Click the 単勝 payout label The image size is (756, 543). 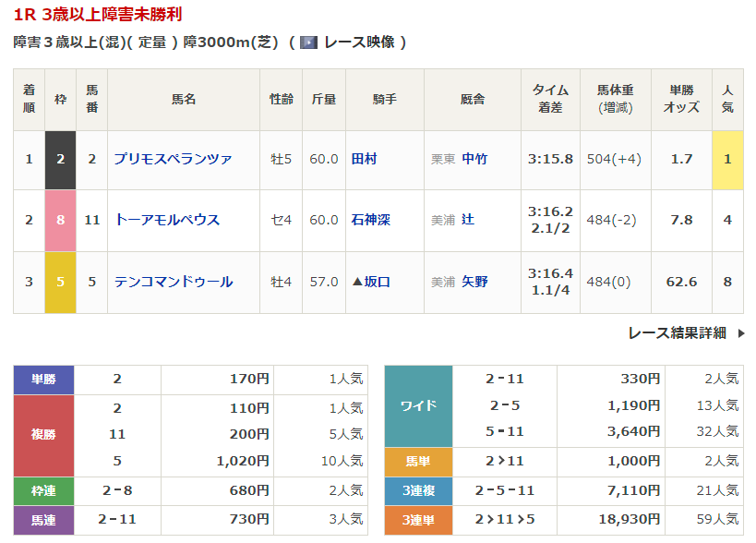click(x=43, y=379)
